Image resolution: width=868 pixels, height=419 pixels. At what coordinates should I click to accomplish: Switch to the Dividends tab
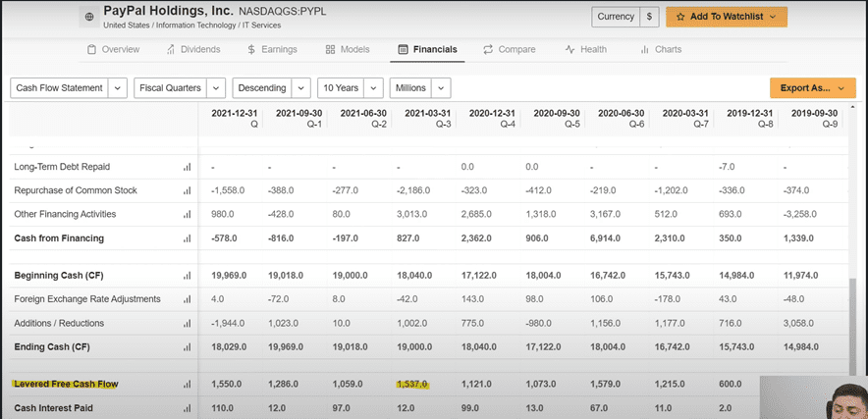[x=193, y=49]
